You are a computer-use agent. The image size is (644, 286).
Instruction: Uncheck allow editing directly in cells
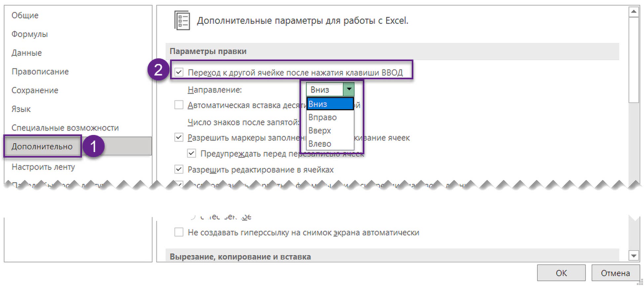179,170
